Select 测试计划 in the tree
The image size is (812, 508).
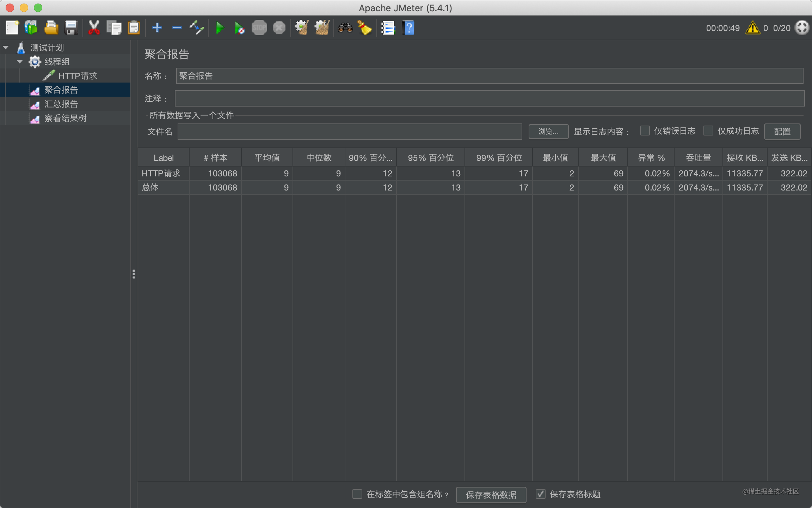click(x=47, y=48)
